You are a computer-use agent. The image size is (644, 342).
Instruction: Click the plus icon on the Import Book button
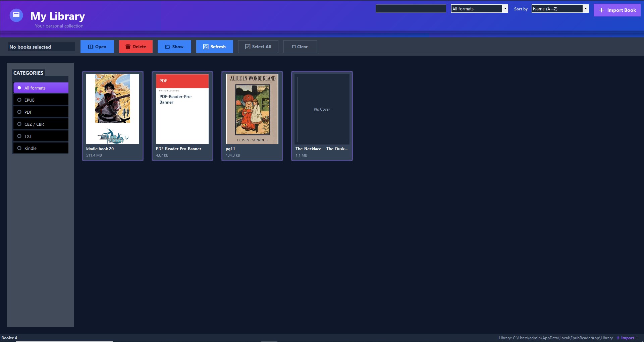coord(601,10)
